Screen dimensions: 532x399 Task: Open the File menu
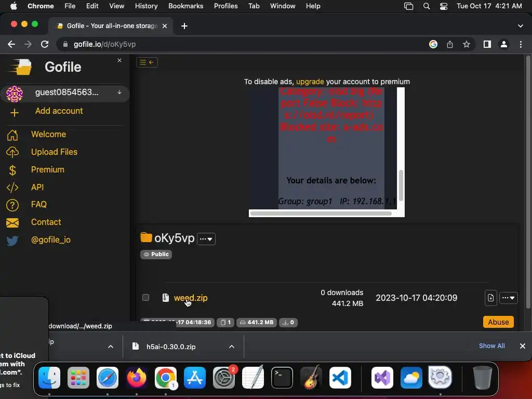click(x=70, y=6)
